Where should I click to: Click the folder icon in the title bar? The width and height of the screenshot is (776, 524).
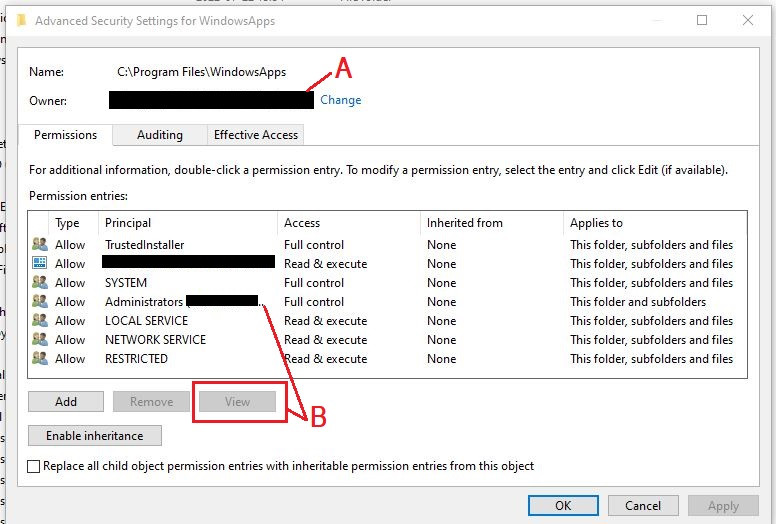pyautogui.click(x=21, y=20)
